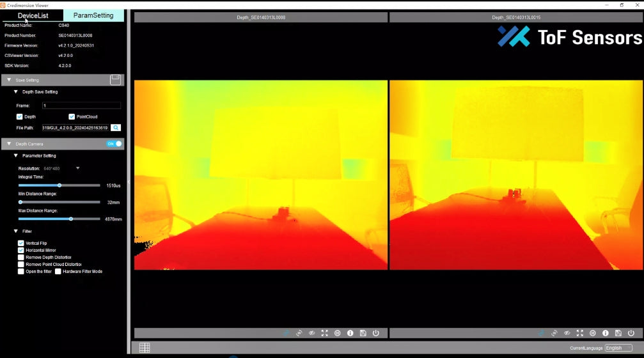Click the pause icon under right depth view
The image size is (644, 358).
click(593, 333)
